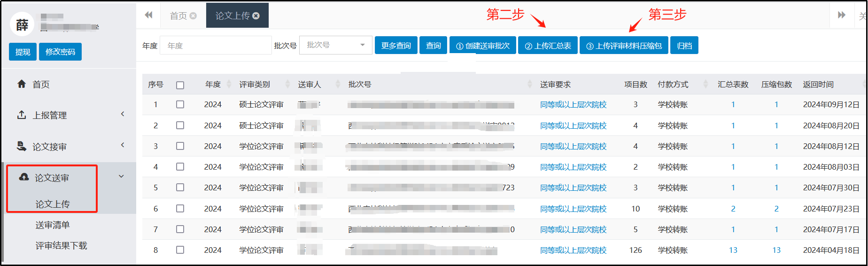Click the cloud upload icon beside 论文送审
Viewport: 868px width, 266px height.
point(24,177)
